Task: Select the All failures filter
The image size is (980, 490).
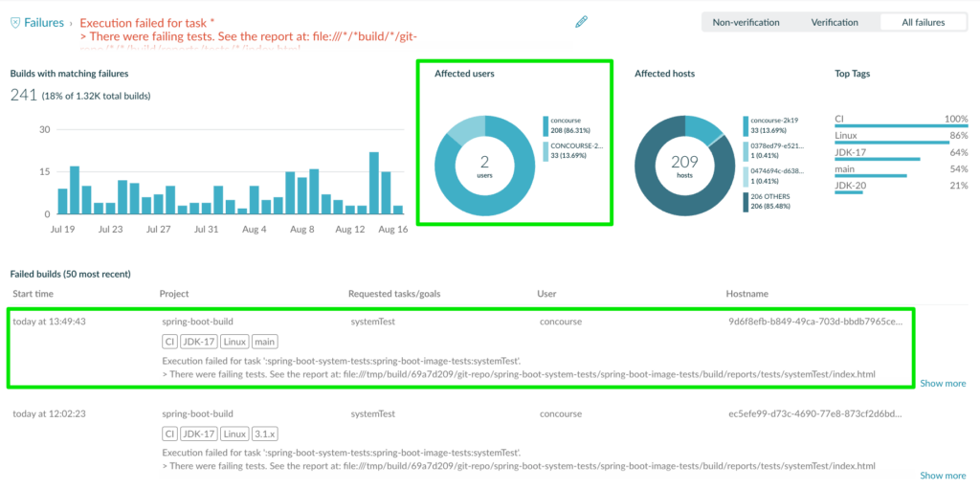Action: 924,23
